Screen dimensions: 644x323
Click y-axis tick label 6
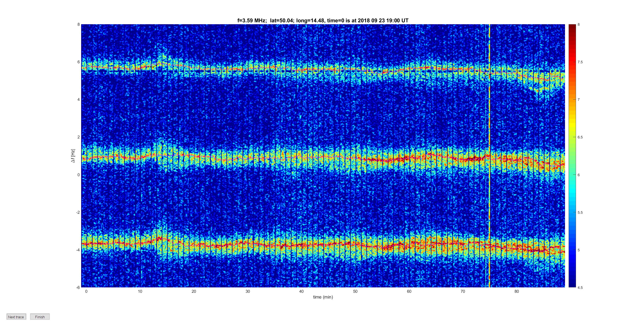click(79, 62)
